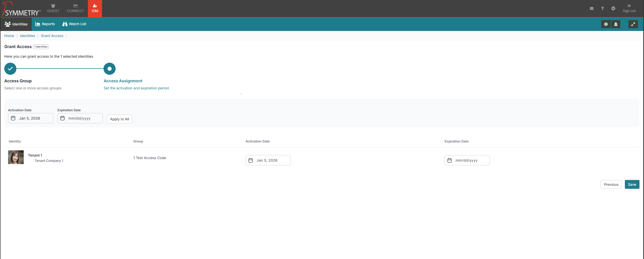Click the globe icon button
644x259 pixels.
[x=606, y=24]
